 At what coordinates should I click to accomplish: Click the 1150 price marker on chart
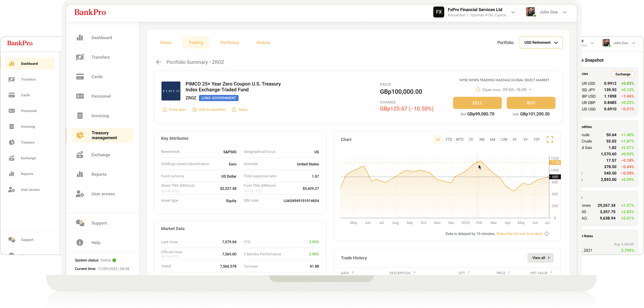click(x=555, y=163)
